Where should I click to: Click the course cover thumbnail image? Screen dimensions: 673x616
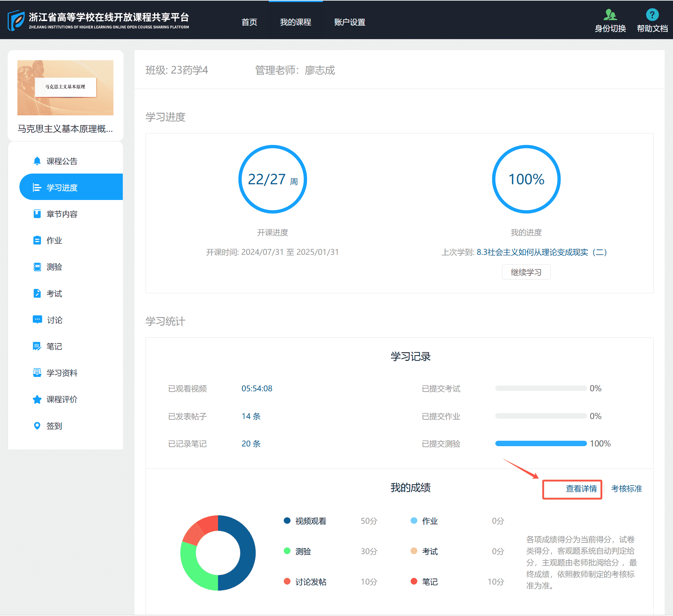tap(65, 88)
